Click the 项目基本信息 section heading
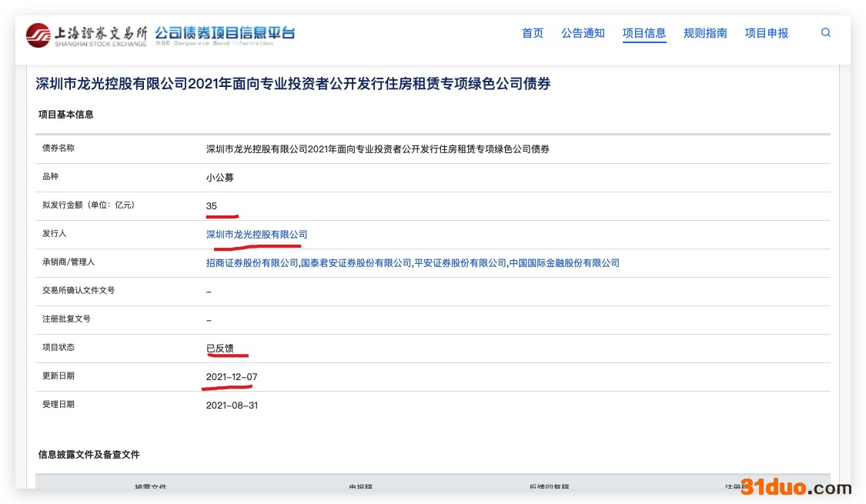Screen dimensions: 866x504 (x=66, y=115)
